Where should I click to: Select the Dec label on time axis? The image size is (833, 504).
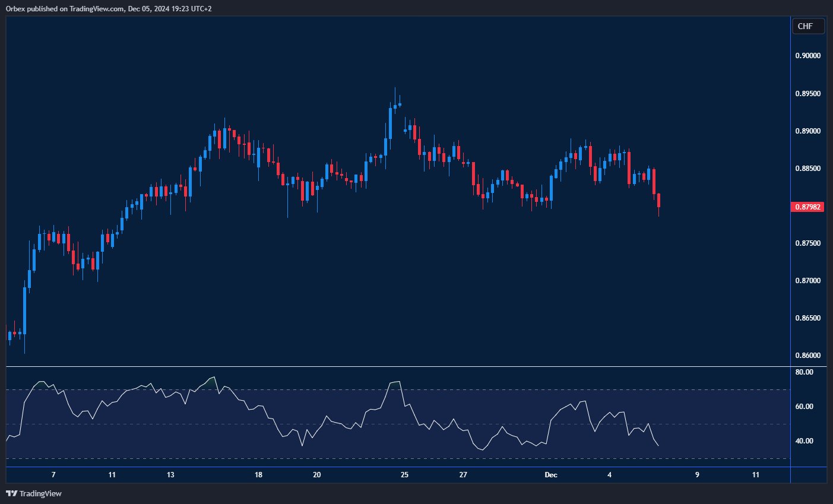[x=551, y=475]
